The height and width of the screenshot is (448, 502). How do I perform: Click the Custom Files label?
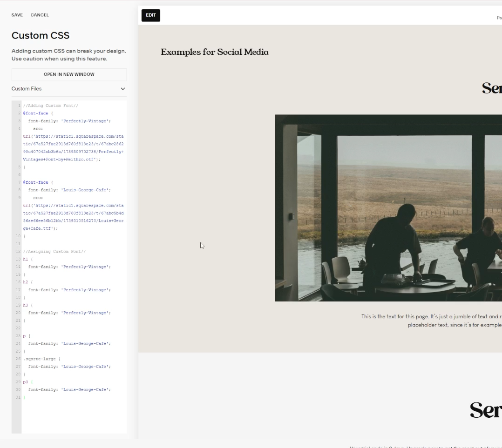pos(27,88)
